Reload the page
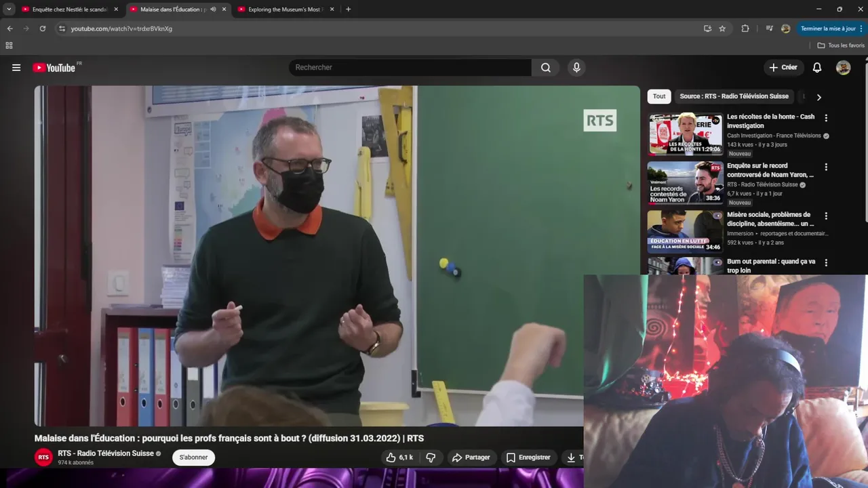868x488 pixels. tap(42, 28)
